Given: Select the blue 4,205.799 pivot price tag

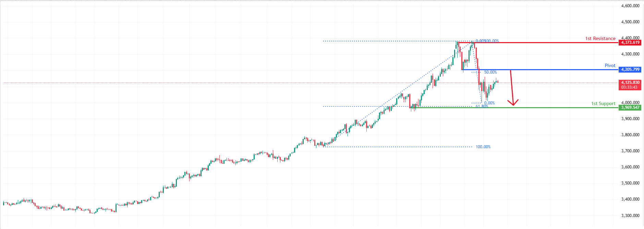Looking at the screenshot, I should click(630, 69).
